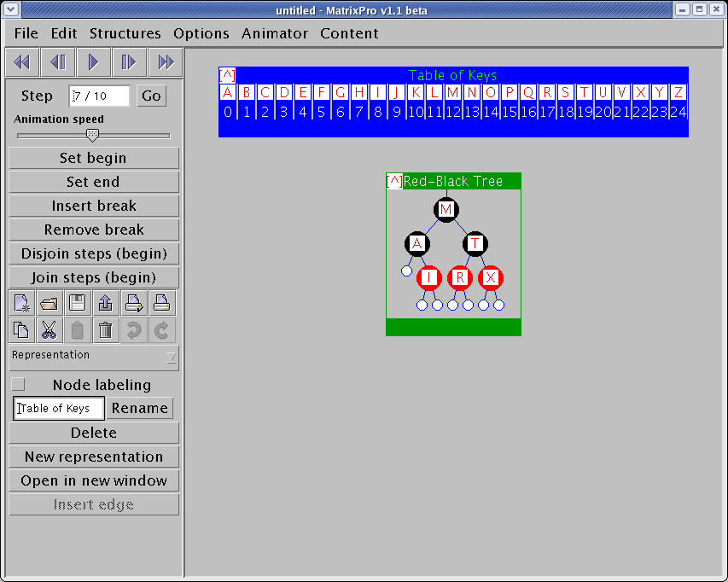The width and height of the screenshot is (728, 582).
Task: Select black node A in the tree
Action: 417,244
